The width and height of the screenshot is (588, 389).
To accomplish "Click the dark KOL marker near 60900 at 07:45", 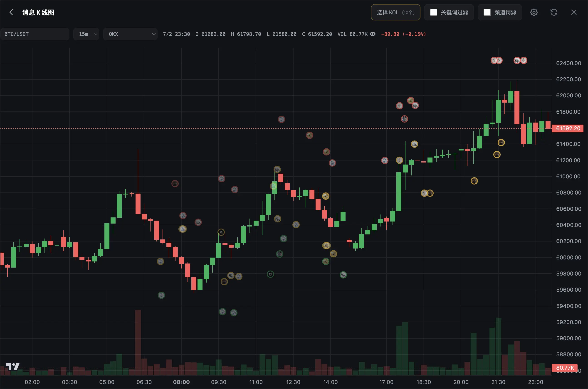I will [x=175, y=184].
